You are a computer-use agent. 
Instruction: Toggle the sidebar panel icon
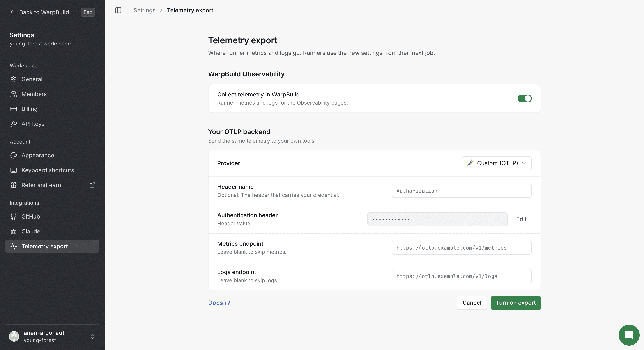point(118,10)
